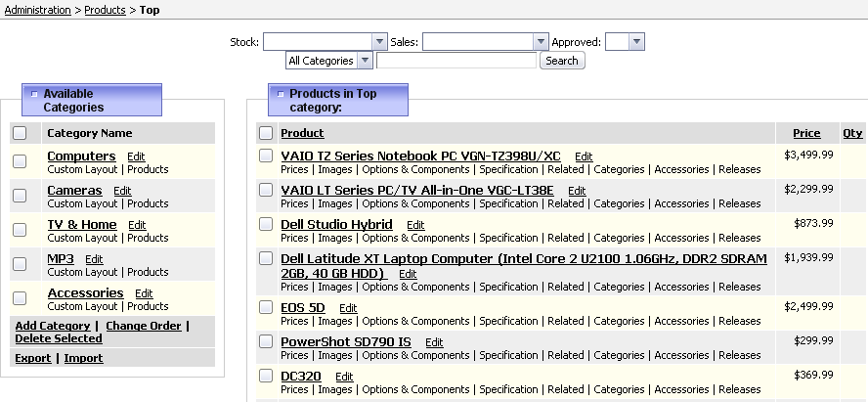Select the PowerShot SD790 IS checkbox
The width and height of the screenshot is (868, 402).
[x=266, y=341]
